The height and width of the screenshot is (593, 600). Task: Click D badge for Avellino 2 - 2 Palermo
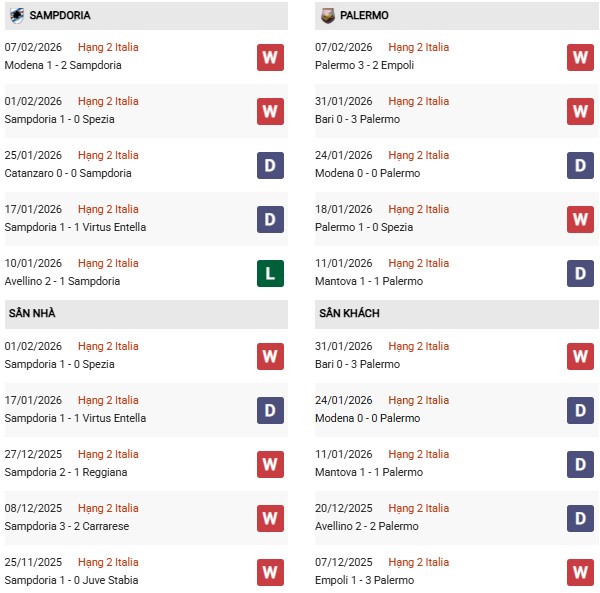[x=580, y=518]
